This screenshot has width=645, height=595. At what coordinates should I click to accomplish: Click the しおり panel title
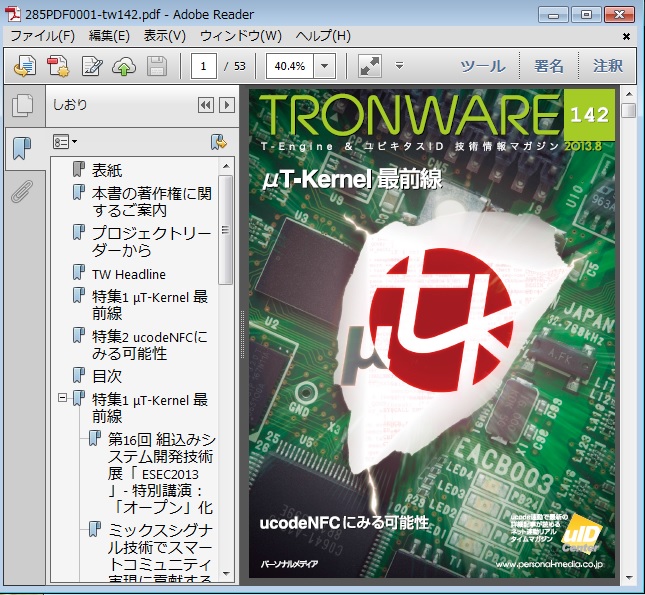click(70, 105)
